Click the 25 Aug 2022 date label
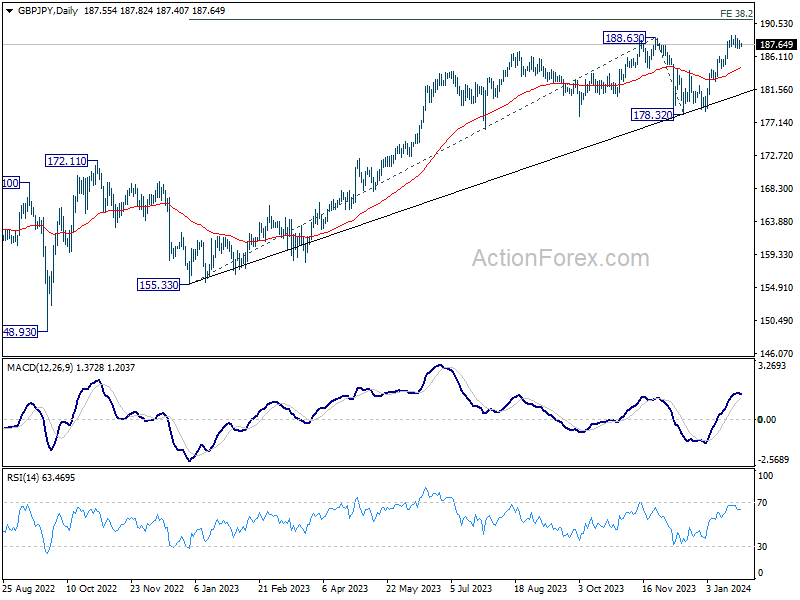Image resolution: width=800 pixels, height=600 pixels. (x=29, y=588)
